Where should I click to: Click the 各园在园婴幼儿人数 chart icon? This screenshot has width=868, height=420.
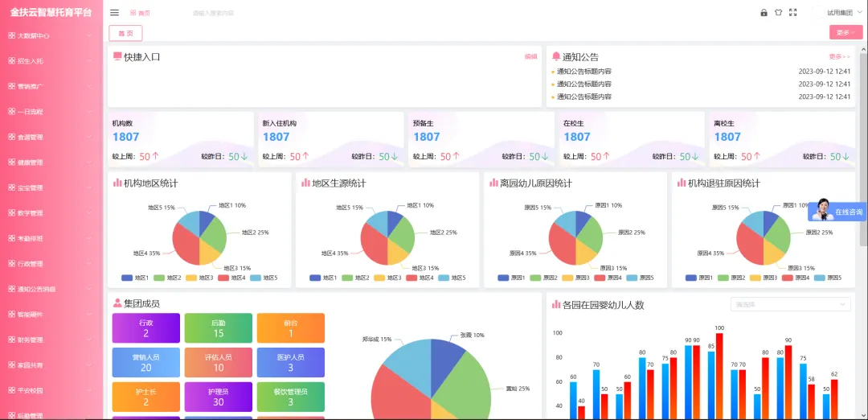[556, 304]
